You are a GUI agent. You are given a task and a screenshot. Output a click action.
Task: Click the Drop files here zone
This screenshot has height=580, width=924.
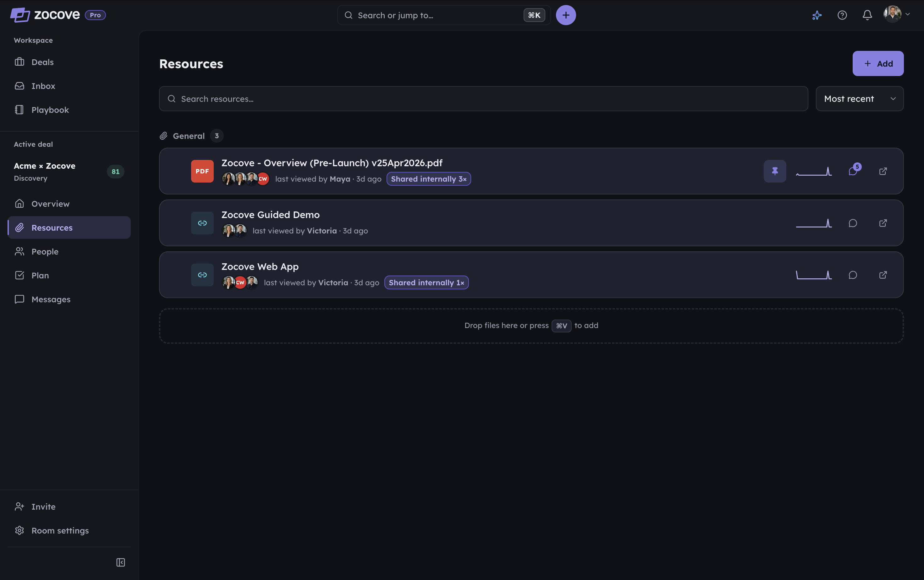click(x=531, y=326)
